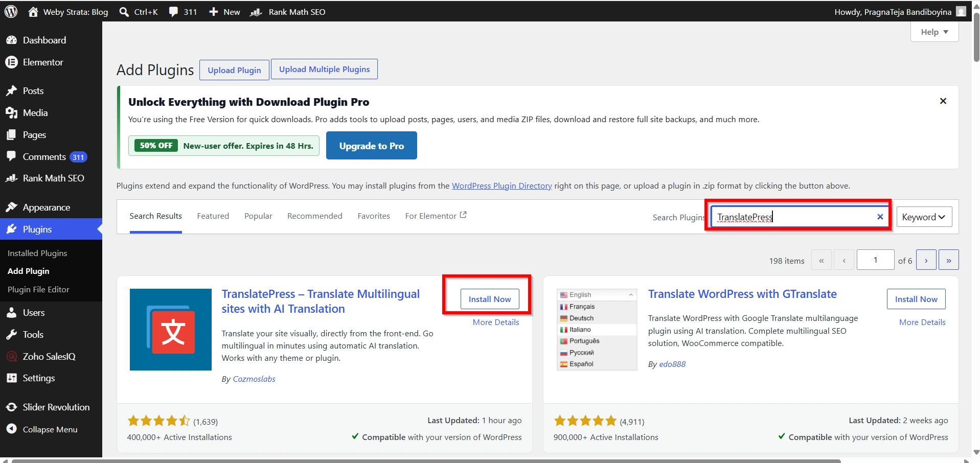Click the WordPress logo icon in admin bar
Image resolution: width=980 pixels, height=463 pixels.
[x=11, y=11]
